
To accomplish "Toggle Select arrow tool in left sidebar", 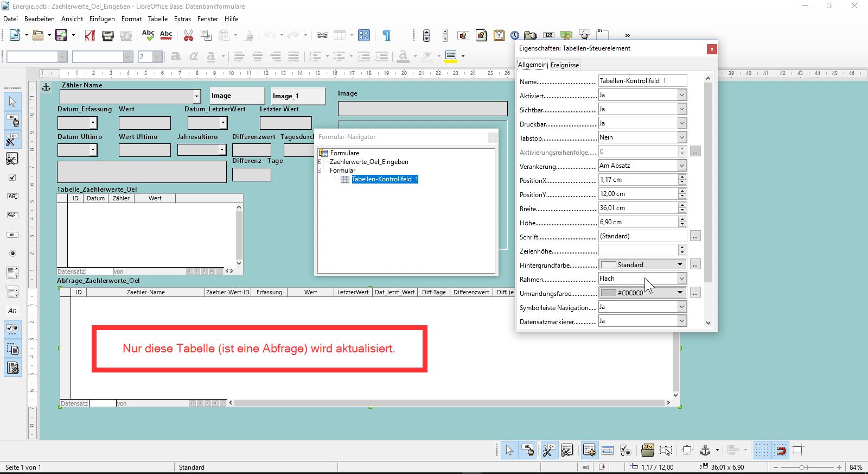I will [12, 102].
